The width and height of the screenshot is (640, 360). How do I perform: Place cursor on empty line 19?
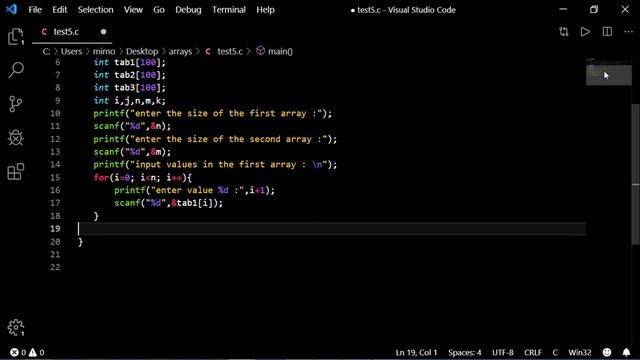(332, 229)
